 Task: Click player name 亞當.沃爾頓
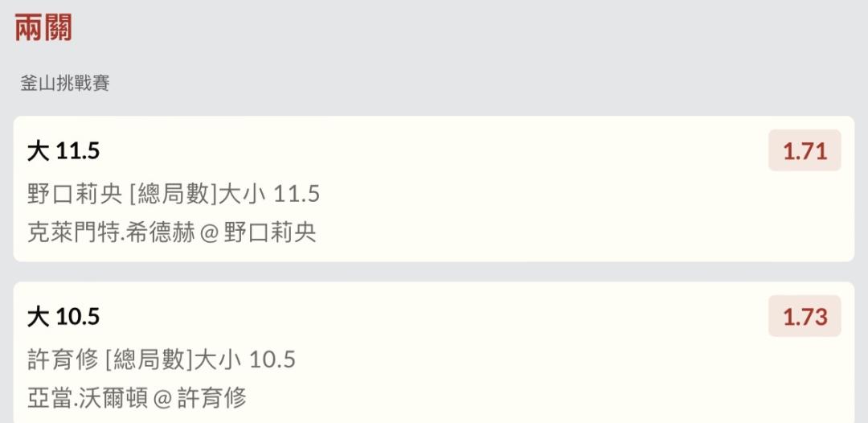coord(88,397)
